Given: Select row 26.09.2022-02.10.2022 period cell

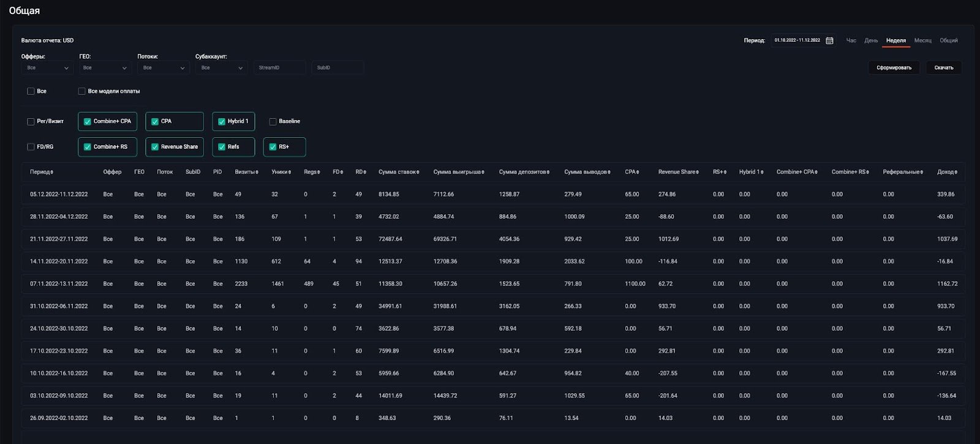Looking at the screenshot, I should pyautogui.click(x=59, y=418).
